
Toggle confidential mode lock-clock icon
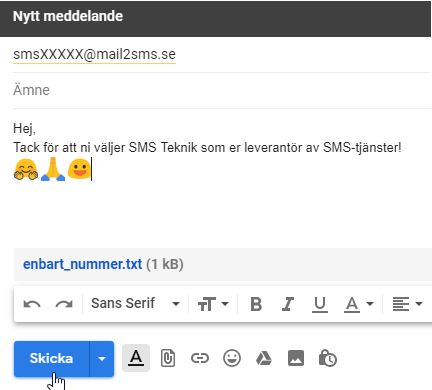(328, 358)
